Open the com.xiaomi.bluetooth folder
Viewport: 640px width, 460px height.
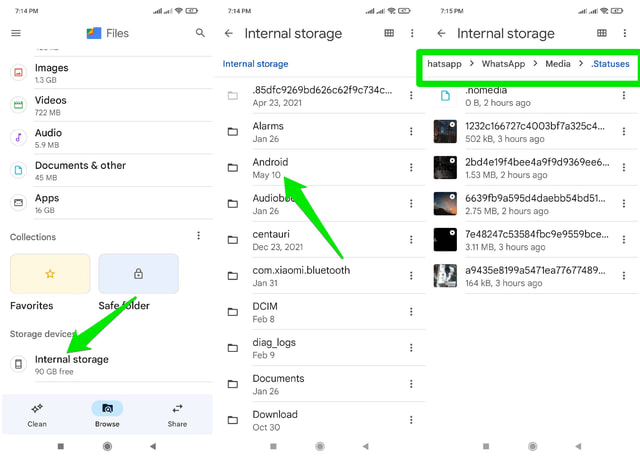(x=320, y=276)
